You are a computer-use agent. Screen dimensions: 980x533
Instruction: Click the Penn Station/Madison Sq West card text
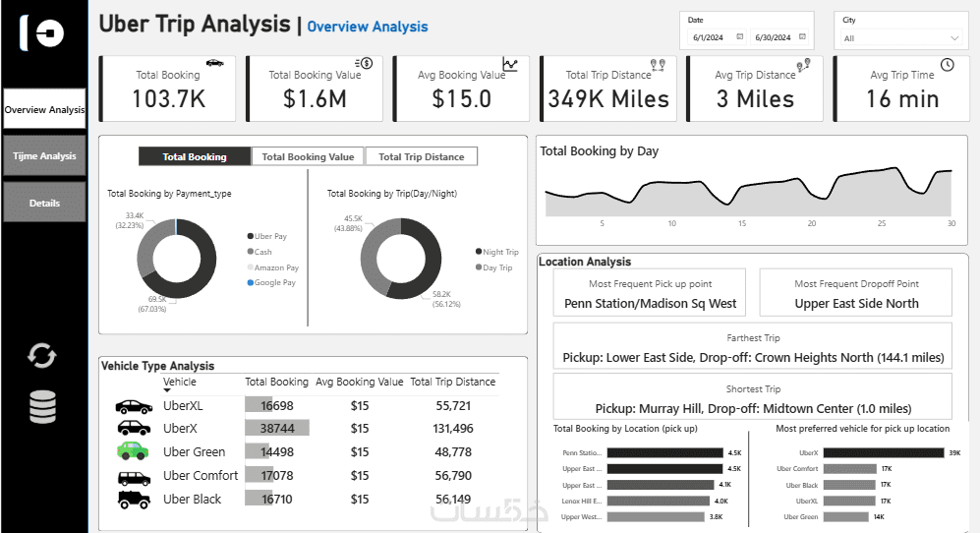[650, 304]
